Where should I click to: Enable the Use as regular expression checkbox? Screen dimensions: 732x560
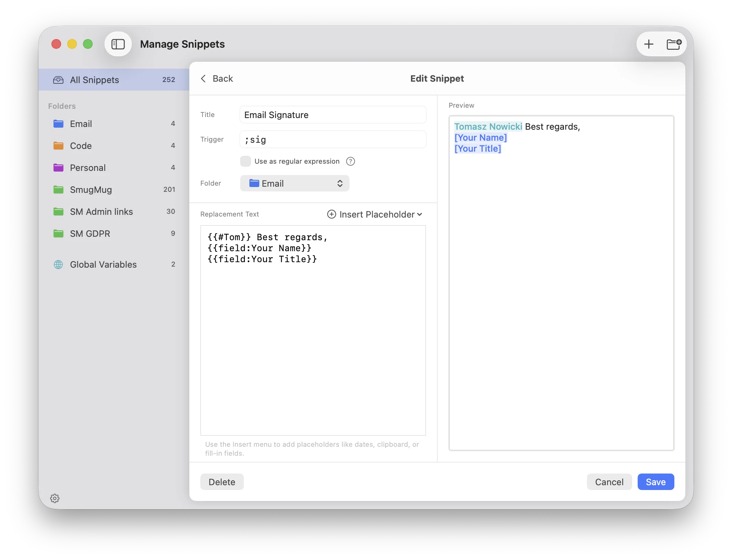(246, 161)
